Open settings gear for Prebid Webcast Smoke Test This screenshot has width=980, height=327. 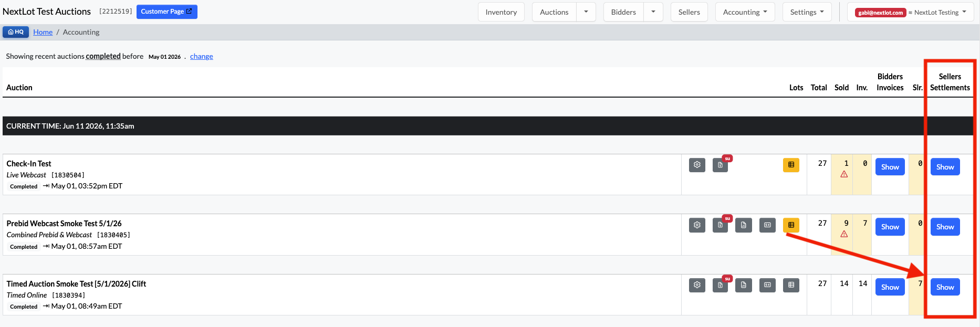click(697, 225)
